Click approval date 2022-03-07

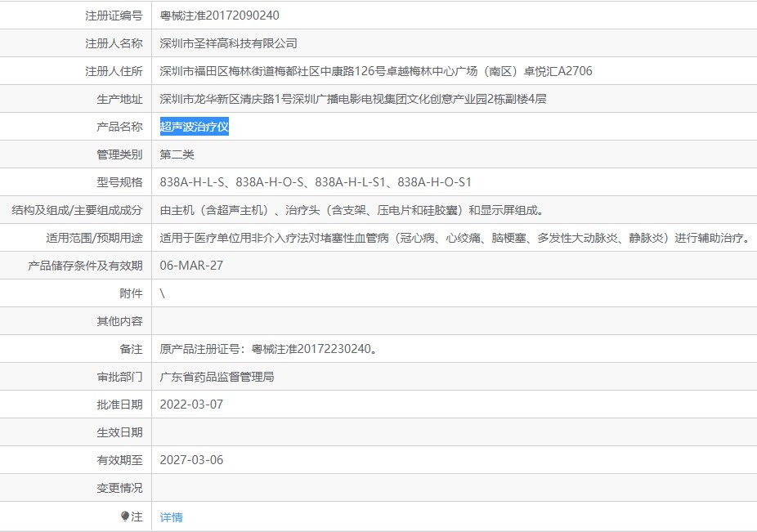tap(191, 405)
